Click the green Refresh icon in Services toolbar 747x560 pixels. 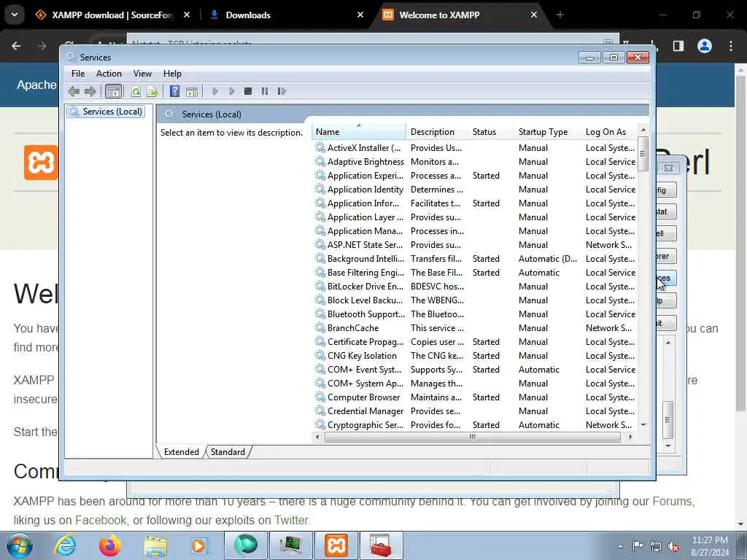click(136, 91)
